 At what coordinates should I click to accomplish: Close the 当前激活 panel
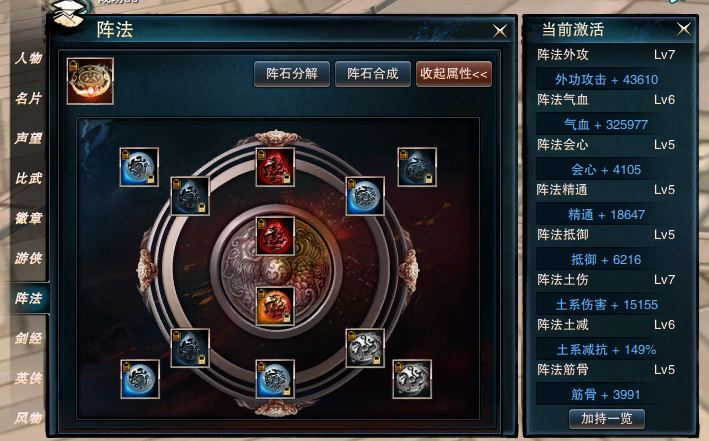684,29
